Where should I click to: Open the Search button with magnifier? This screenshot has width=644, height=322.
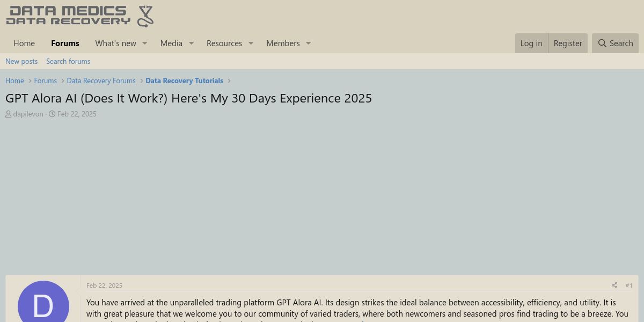click(615, 43)
